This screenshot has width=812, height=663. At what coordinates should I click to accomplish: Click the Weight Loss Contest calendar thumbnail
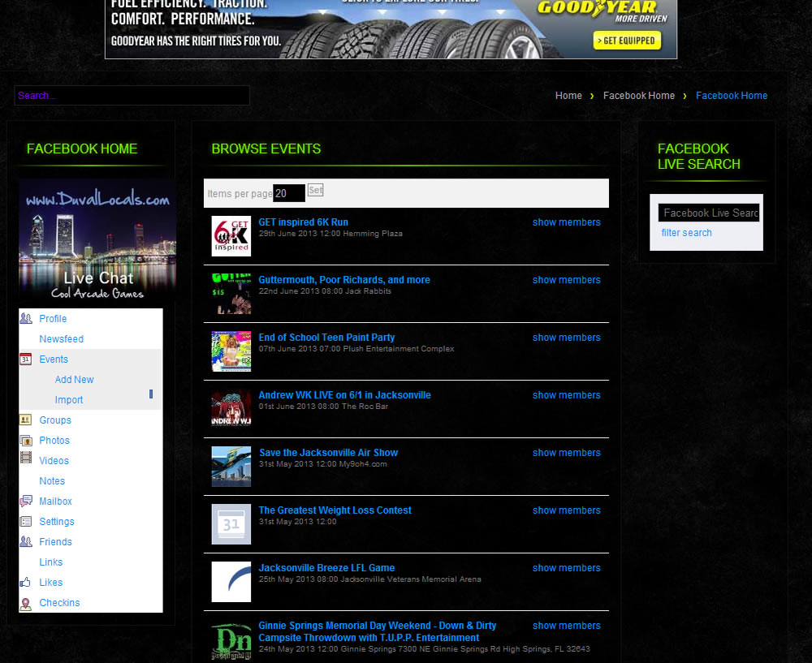[x=231, y=524]
